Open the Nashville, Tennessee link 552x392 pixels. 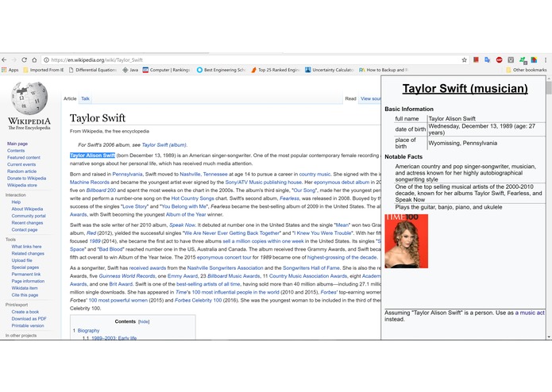coord(203,175)
